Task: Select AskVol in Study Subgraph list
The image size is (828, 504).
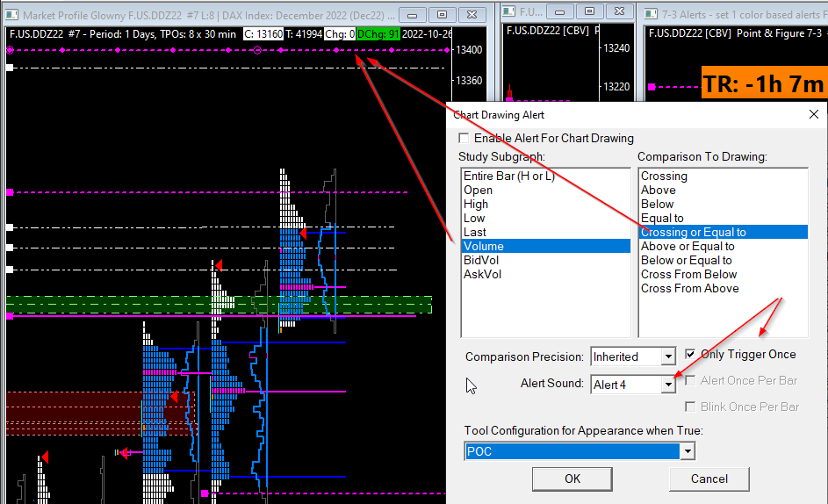Action: pyautogui.click(x=545, y=274)
